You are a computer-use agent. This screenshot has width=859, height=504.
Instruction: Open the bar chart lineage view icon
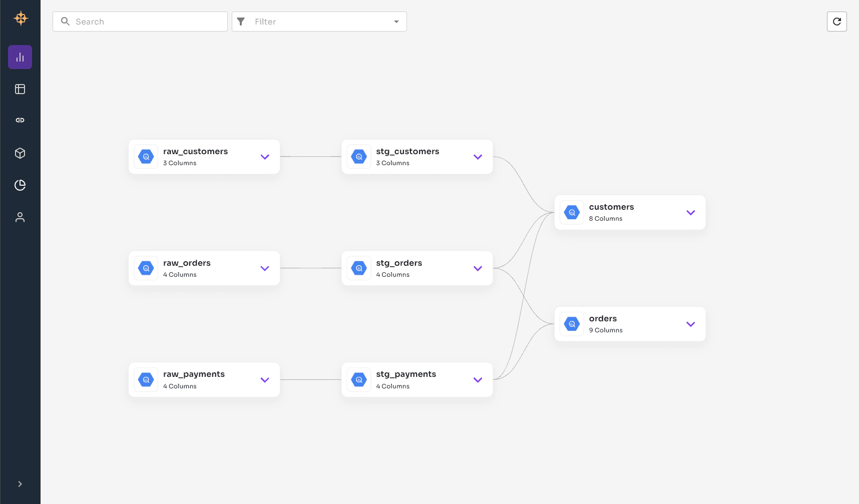click(20, 57)
